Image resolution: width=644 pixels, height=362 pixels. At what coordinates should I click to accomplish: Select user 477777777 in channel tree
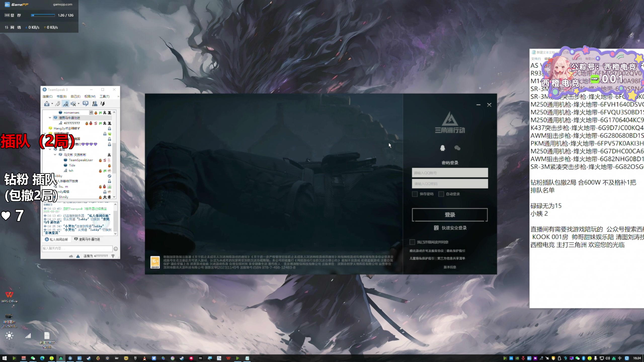click(x=72, y=123)
